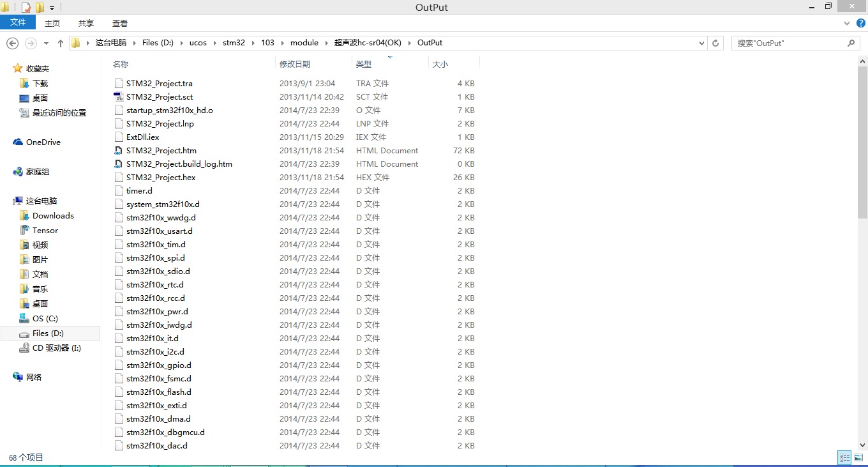Click the search magnifier icon
The height and width of the screenshot is (467, 868).
tap(851, 43)
